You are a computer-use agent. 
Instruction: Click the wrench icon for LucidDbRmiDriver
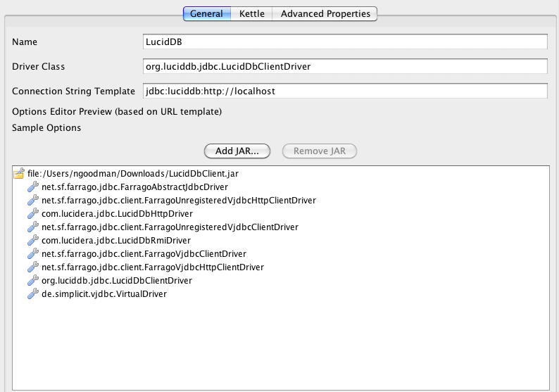pyautogui.click(x=33, y=240)
